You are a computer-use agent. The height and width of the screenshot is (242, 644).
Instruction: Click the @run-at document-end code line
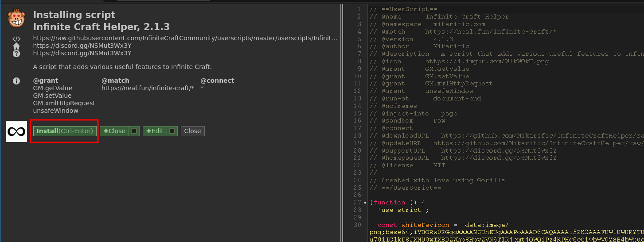click(425, 99)
